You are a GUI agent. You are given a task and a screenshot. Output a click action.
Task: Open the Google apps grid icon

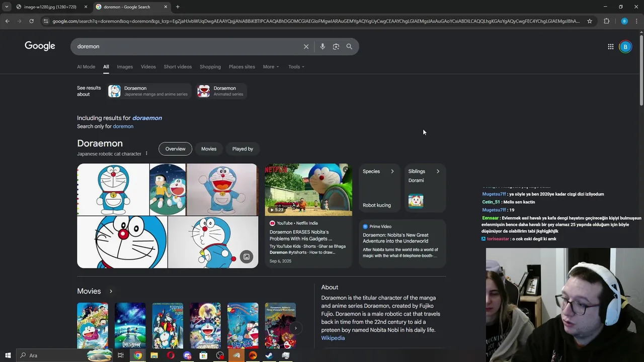(611, 47)
